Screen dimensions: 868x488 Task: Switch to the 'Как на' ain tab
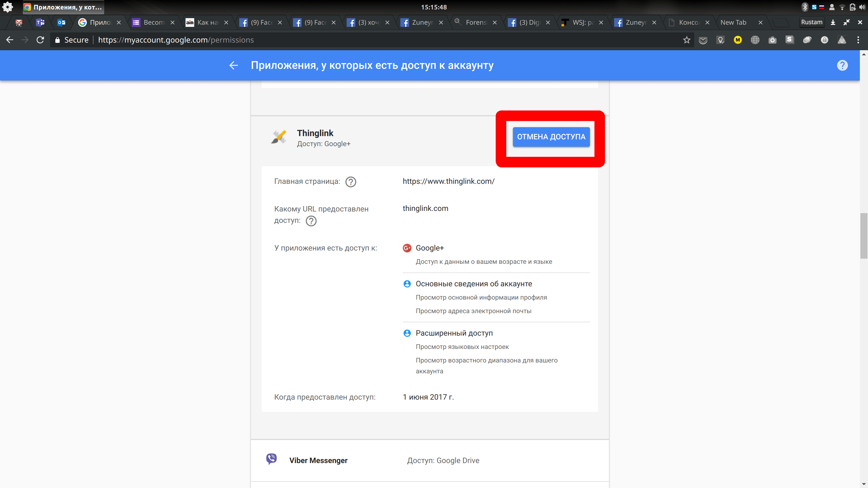click(x=207, y=23)
